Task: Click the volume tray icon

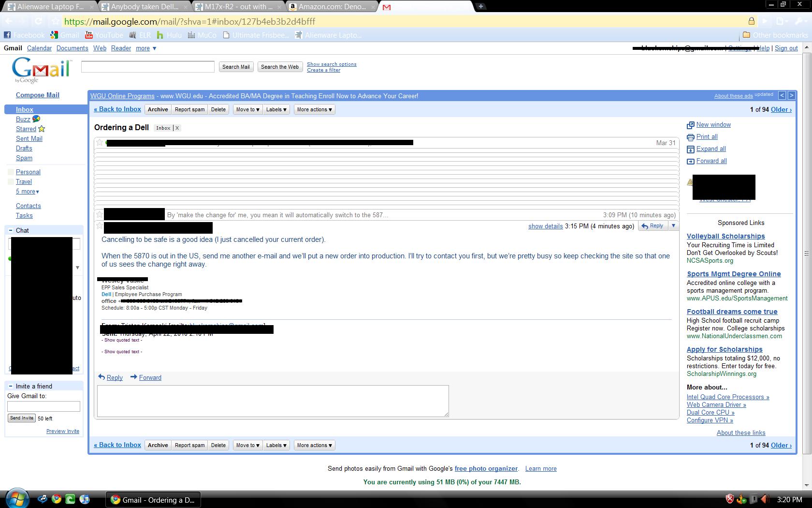Action: click(x=764, y=499)
